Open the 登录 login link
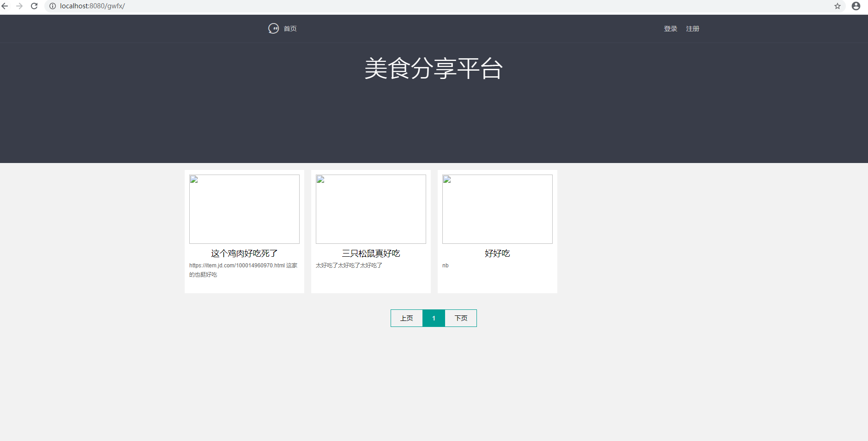This screenshot has height=441, width=868. tap(670, 29)
